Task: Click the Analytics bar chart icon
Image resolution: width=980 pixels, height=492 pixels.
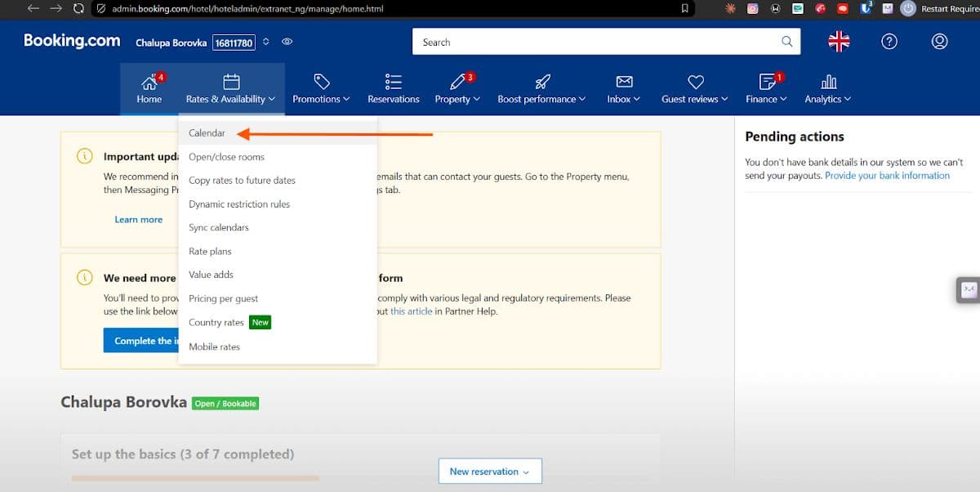Action: pos(828,82)
